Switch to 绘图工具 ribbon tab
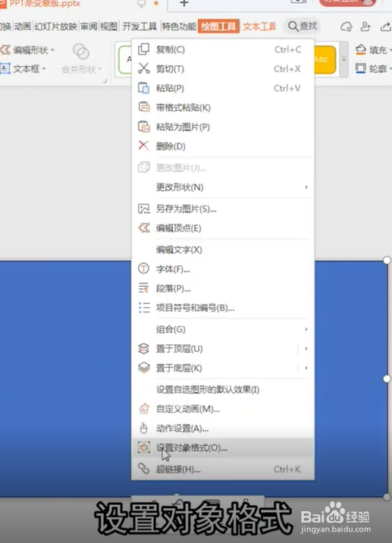The height and width of the screenshot is (543, 392). coord(218,27)
